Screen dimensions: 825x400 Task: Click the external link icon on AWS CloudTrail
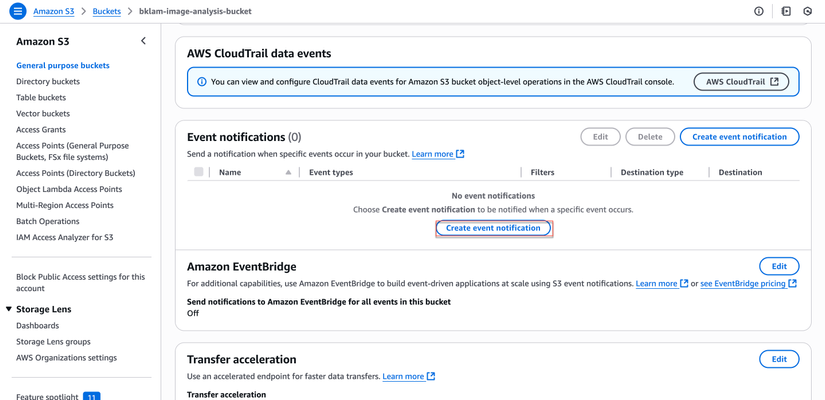click(x=774, y=82)
